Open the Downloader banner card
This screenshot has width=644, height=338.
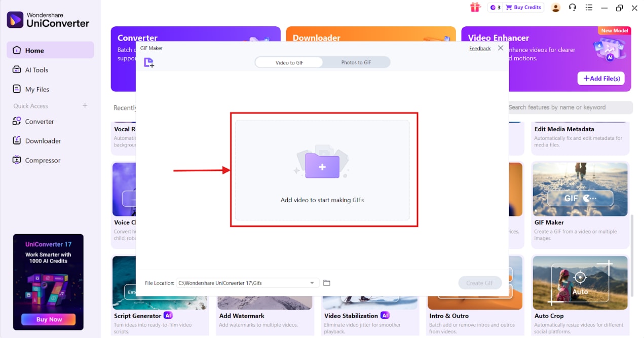[x=370, y=34]
